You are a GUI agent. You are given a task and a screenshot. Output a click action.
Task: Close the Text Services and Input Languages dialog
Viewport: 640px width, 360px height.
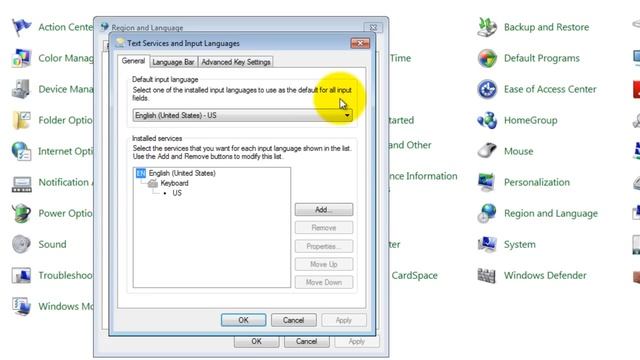[x=360, y=43]
